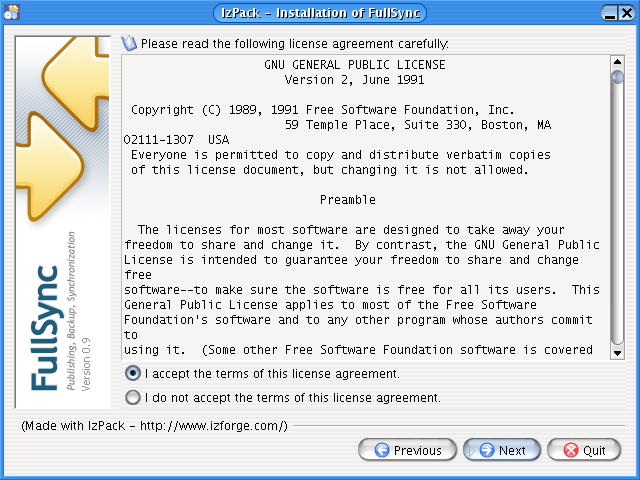Click the 'Copyright (C) 1989, 1991' line
This screenshot has width=640, height=480.
(322, 110)
